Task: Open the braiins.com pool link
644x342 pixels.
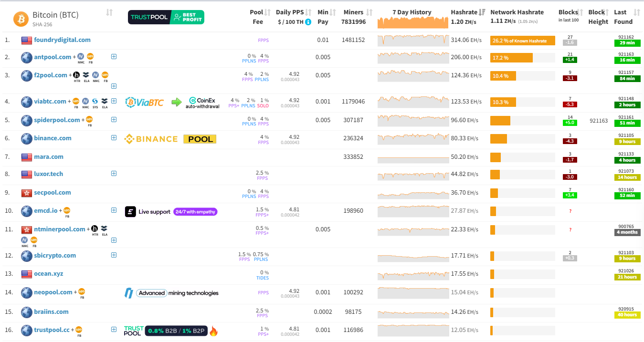Action: tap(51, 311)
